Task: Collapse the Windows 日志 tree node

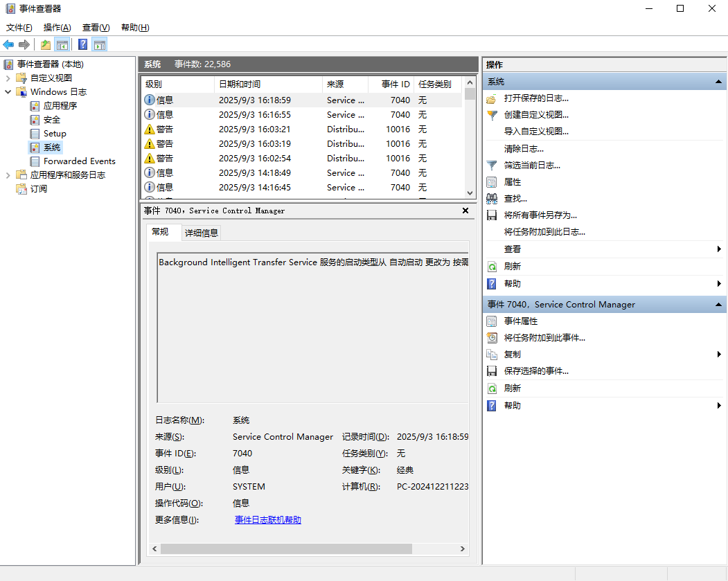Action: point(8,92)
